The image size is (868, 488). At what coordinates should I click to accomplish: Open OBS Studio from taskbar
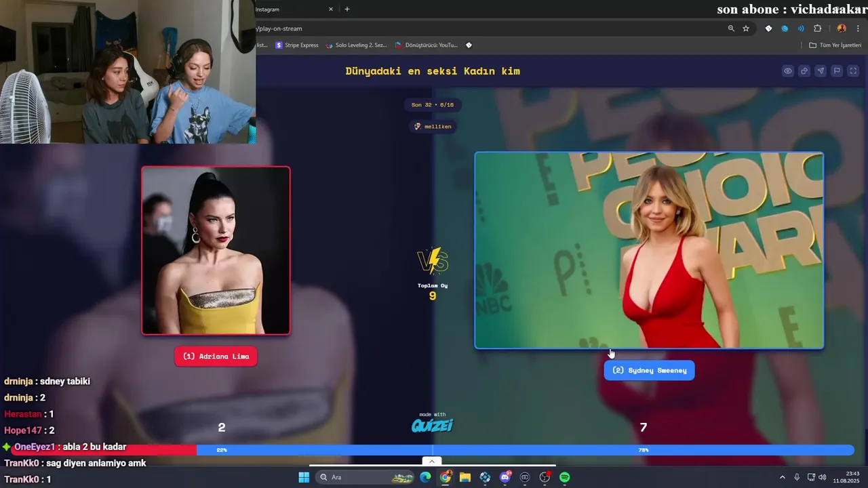(545, 477)
